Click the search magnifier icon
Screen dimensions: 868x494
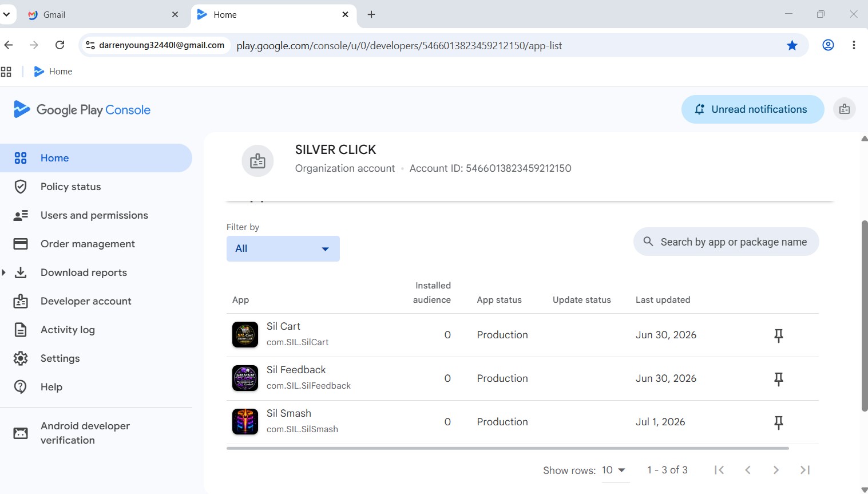[648, 242]
